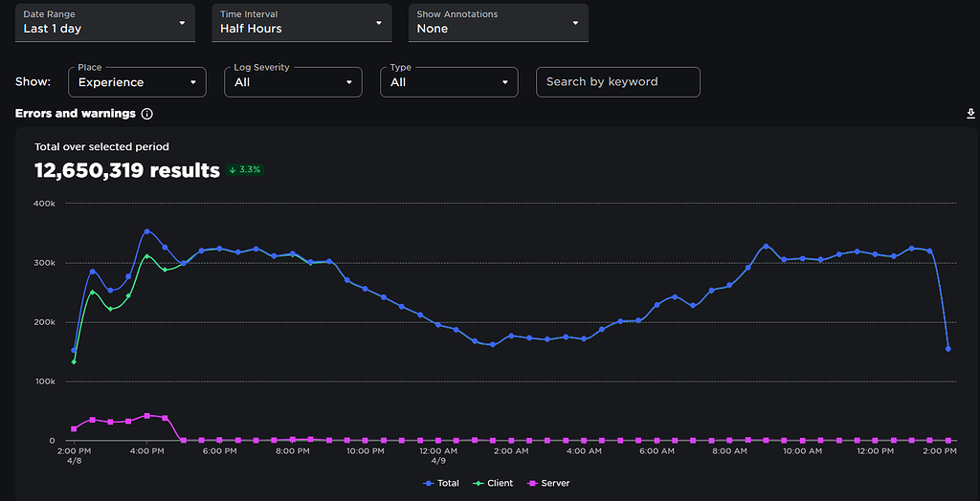Download the chart data using the export icon

(x=971, y=114)
